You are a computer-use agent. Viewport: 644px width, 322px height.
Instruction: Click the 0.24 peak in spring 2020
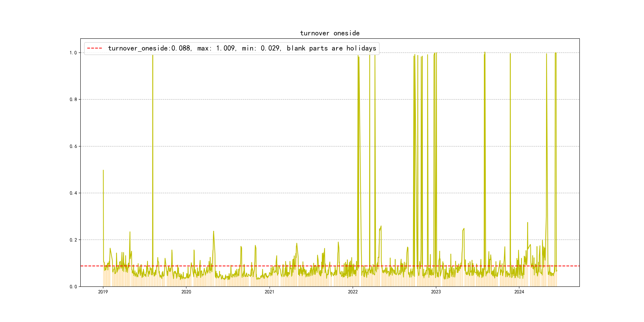[213, 232]
